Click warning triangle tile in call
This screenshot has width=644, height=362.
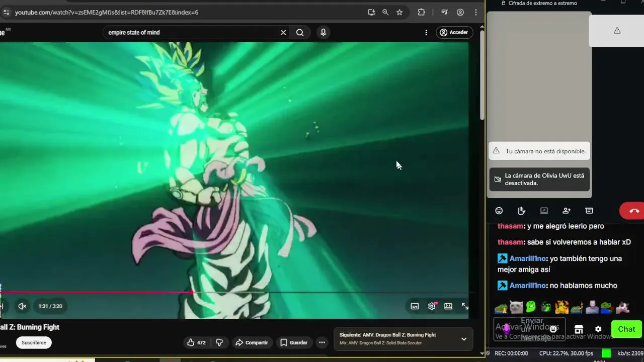coord(617,31)
